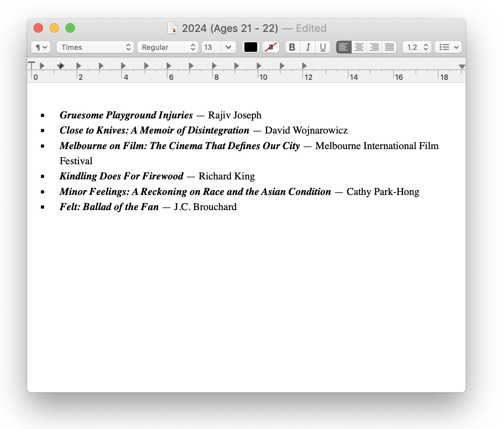This screenshot has width=504, height=429.
Task: Click the author David Wojnarowicz
Action: click(x=306, y=130)
